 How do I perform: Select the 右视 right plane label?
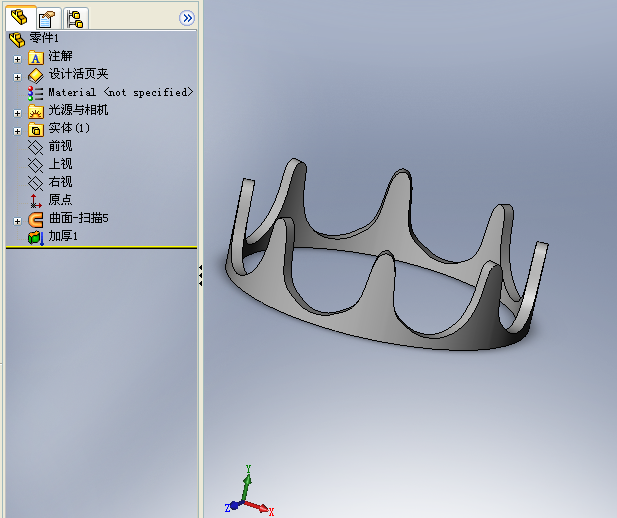(60, 182)
